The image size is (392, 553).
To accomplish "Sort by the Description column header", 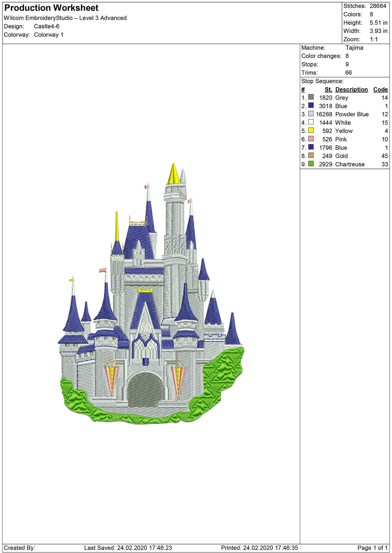I will click(x=351, y=89).
